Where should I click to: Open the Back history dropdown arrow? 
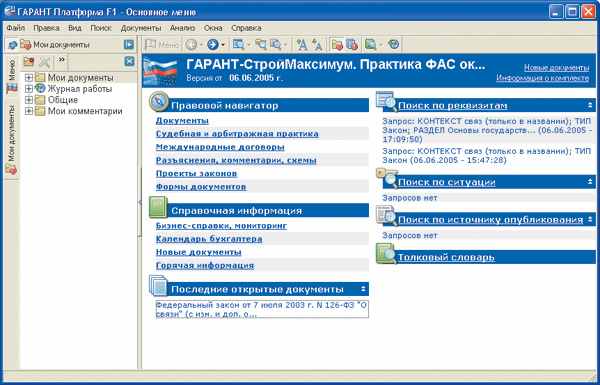click(201, 45)
